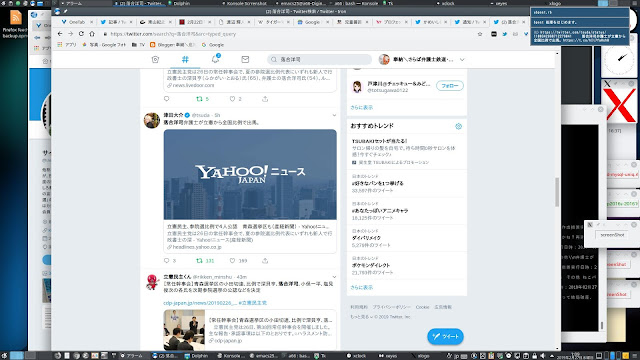Open notifications bell in Twitter header
Viewport: 640px width, 360px height.
(x=216, y=59)
